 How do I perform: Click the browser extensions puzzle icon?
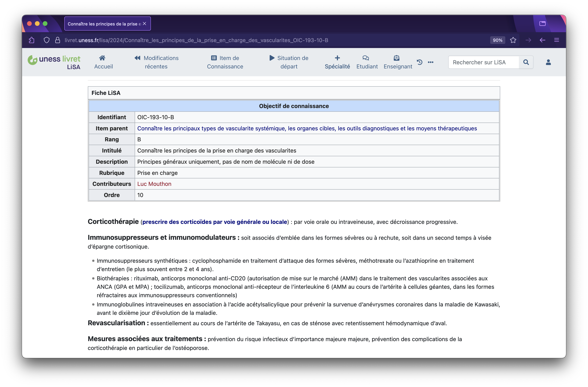click(32, 40)
